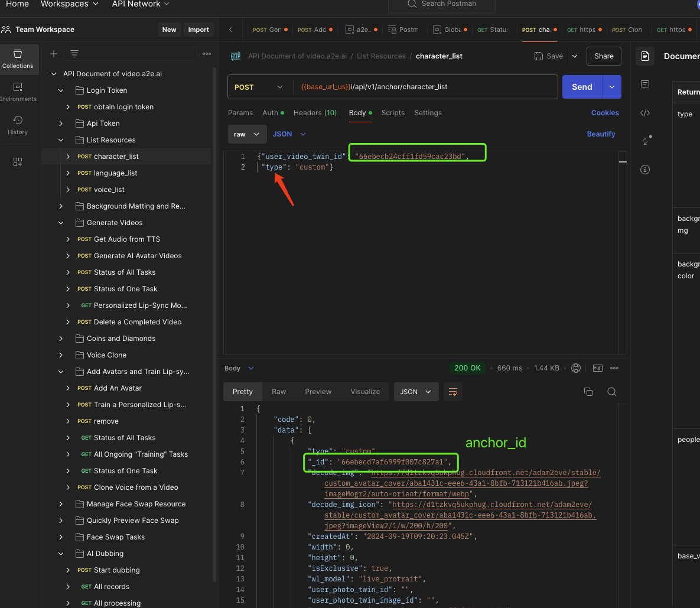Open the raw body type dropdown

[246, 134]
